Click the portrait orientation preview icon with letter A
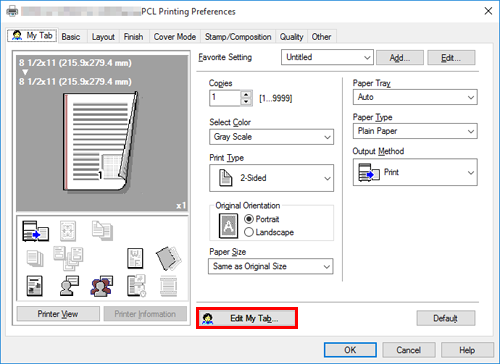Screen dimensions: 500x364 point(228,226)
